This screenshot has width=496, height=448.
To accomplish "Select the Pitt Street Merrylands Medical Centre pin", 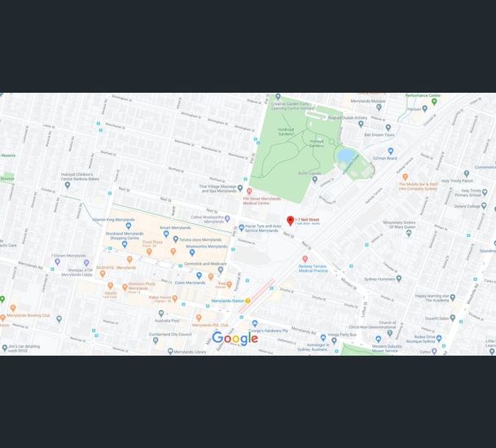I will tap(249, 191).
